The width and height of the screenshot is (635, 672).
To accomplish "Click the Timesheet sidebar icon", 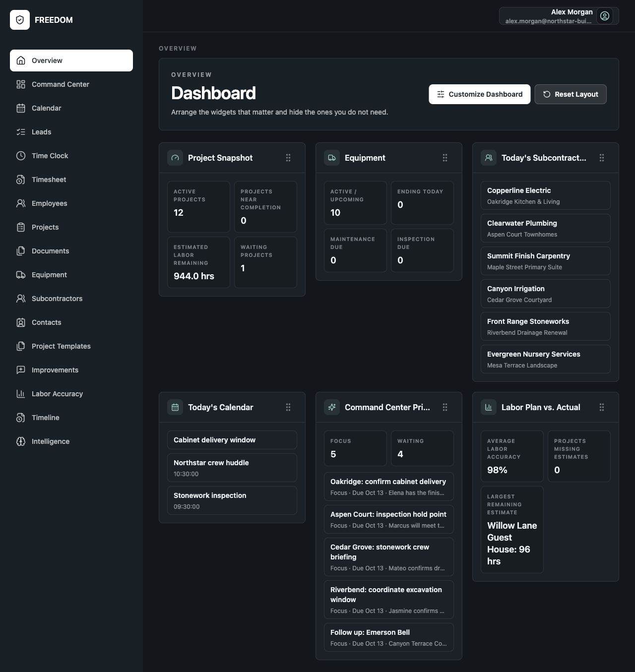I will [21, 180].
